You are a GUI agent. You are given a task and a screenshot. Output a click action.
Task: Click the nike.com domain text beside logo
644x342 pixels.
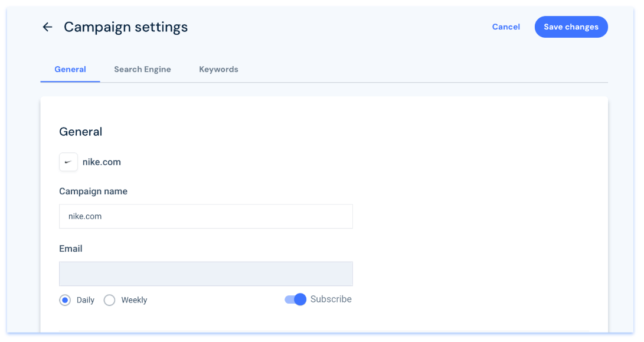(102, 162)
